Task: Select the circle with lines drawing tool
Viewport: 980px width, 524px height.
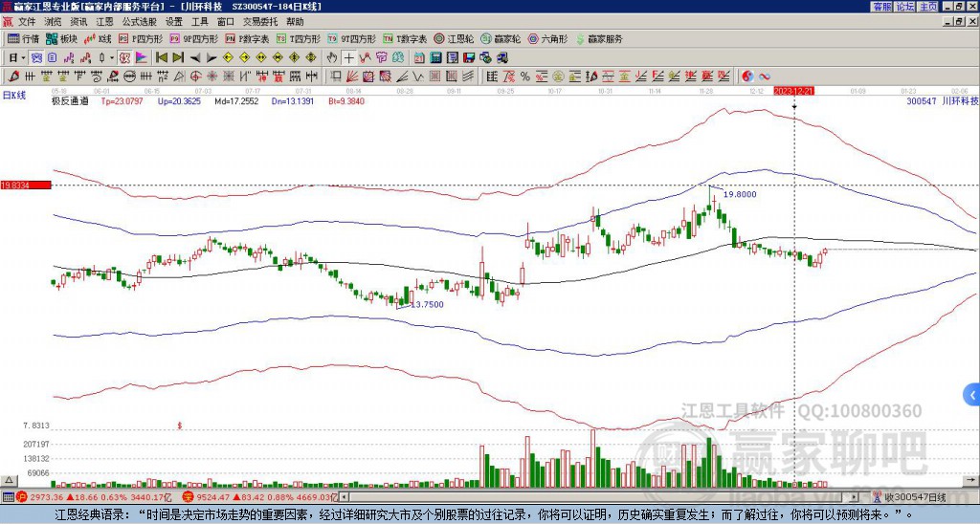Action: pos(130,76)
